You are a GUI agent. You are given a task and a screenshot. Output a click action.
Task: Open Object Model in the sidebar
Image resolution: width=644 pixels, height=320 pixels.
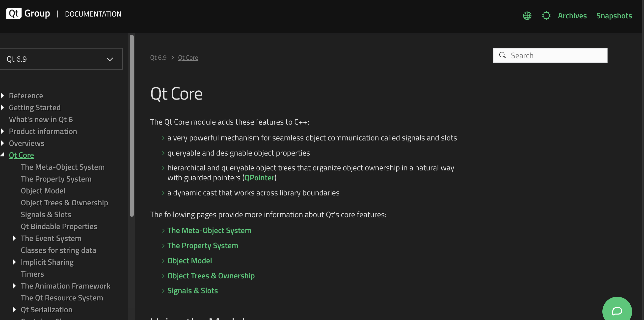point(43,191)
